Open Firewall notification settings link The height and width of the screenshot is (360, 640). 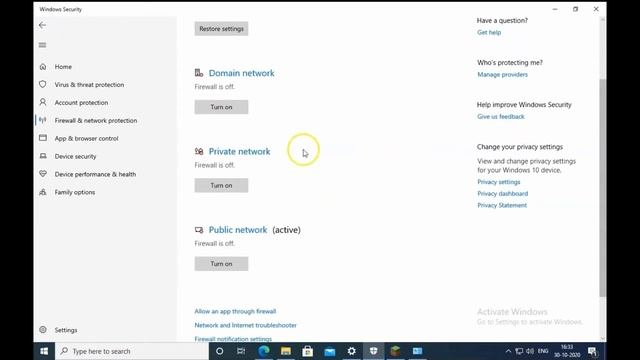click(x=233, y=339)
